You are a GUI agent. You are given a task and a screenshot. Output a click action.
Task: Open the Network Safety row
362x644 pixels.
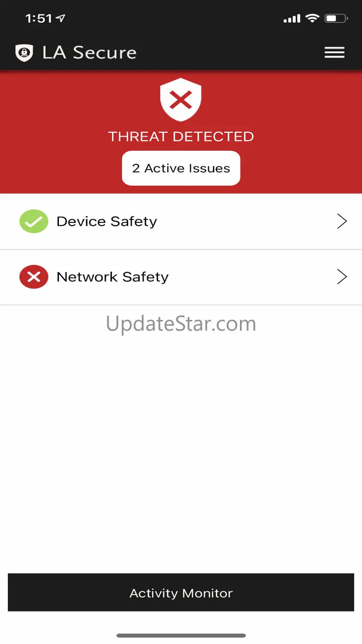181,277
